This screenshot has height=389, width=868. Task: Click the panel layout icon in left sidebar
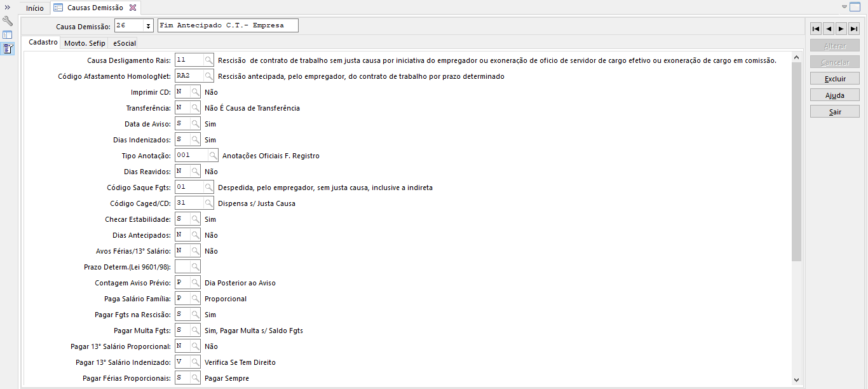pyautogui.click(x=8, y=35)
